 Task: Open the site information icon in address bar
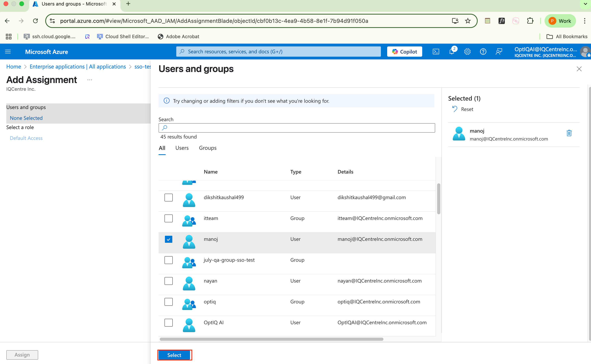click(53, 21)
